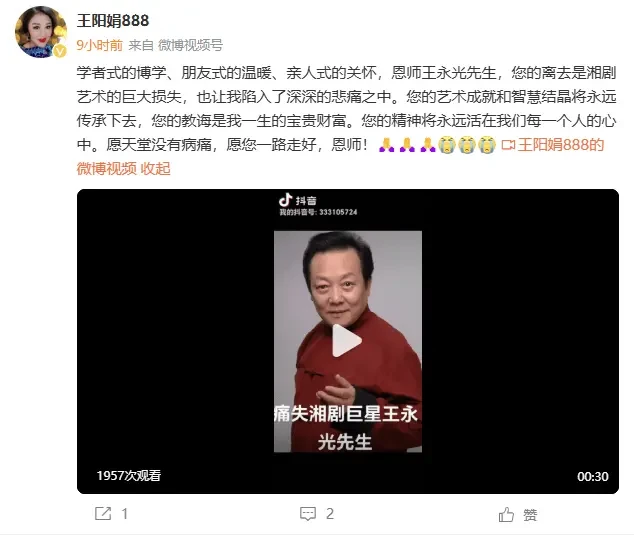
Task: Click the 9小时前 timestamp
Action: [x=99, y=45]
